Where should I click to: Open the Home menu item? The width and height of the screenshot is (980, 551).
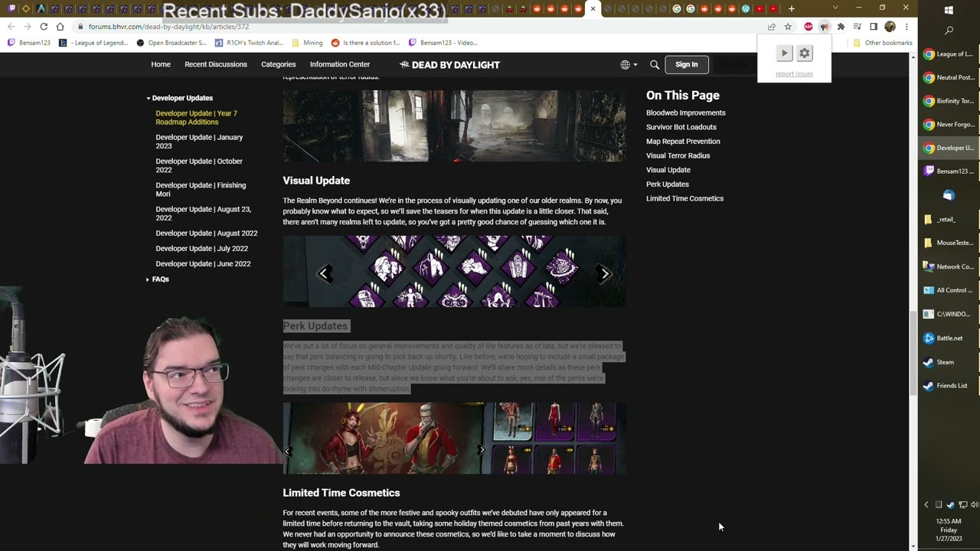click(161, 64)
